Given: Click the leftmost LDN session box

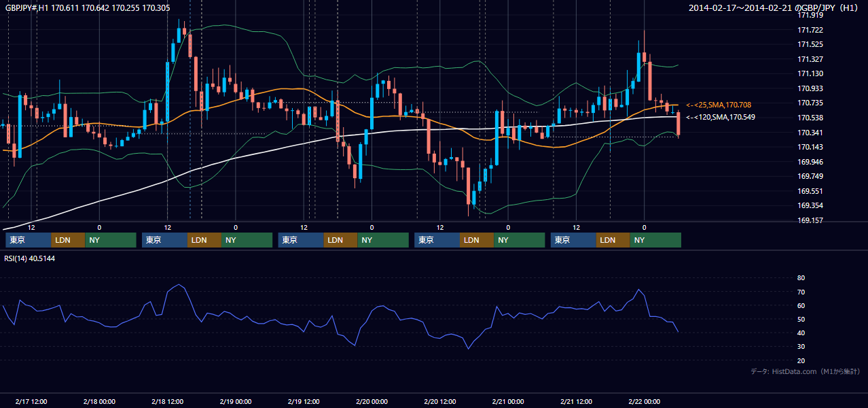Looking at the screenshot, I should point(68,240).
